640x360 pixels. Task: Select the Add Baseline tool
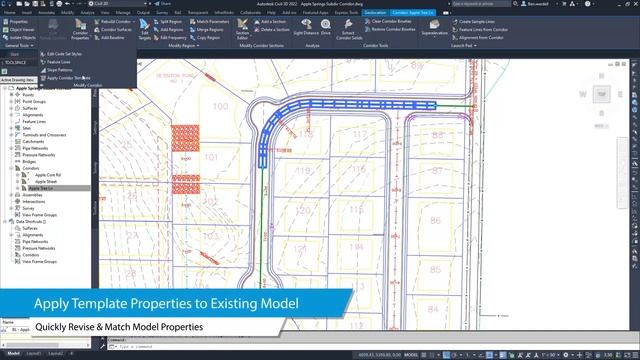pyautogui.click(x=109, y=38)
